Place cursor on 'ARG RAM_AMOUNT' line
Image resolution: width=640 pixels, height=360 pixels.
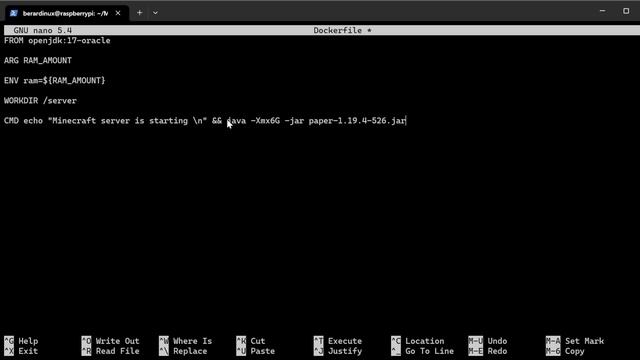pos(38,60)
